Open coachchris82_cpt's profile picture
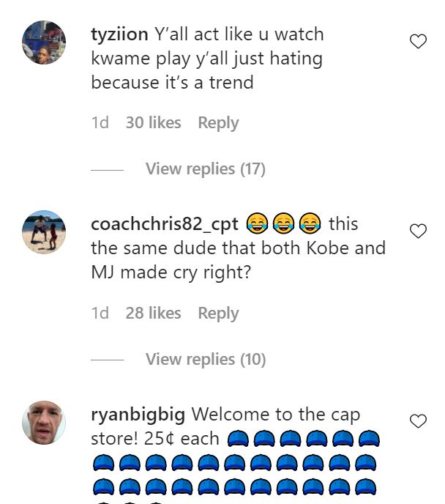This screenshot has height=504, width=445. pos(44,232)
